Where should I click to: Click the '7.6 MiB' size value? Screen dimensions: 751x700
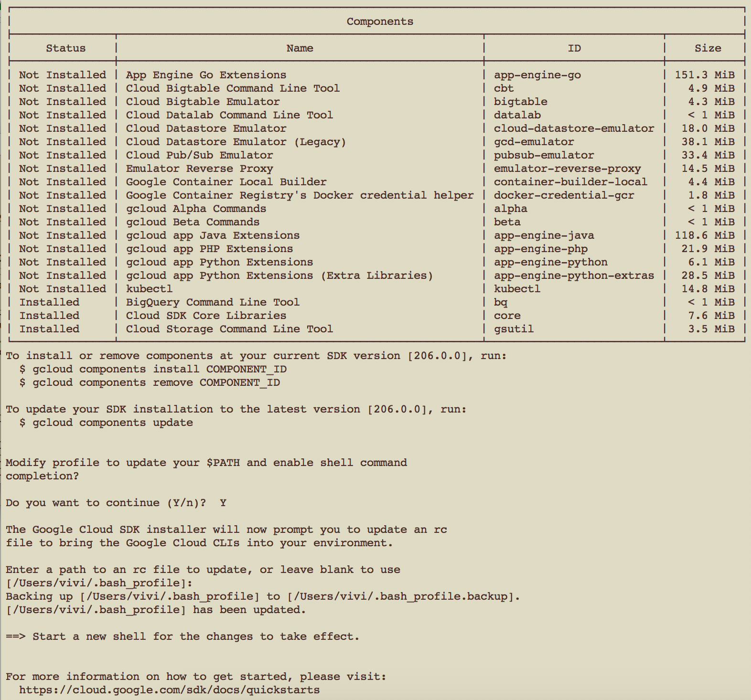coord(711,316)
